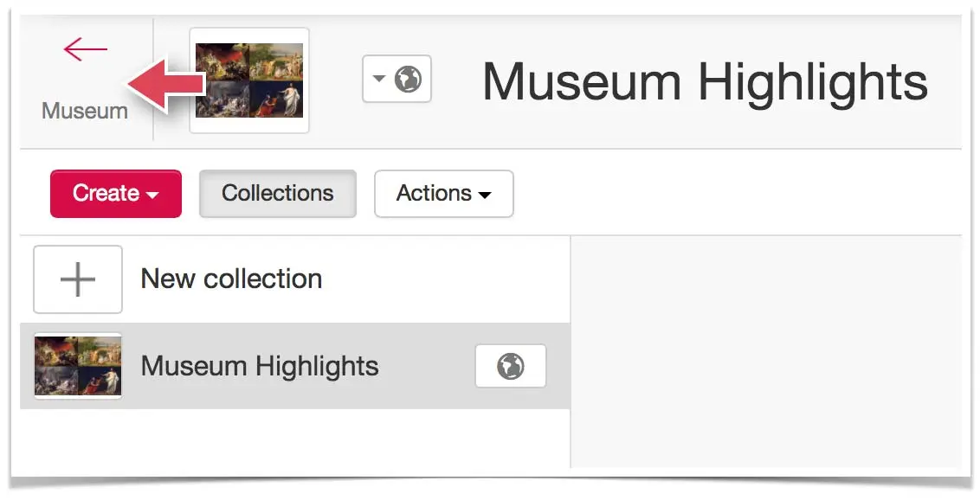This screenshot has width=980, height=500.
Task: Select the large Museum Highlights title text
Action: [x=705, y=83]
